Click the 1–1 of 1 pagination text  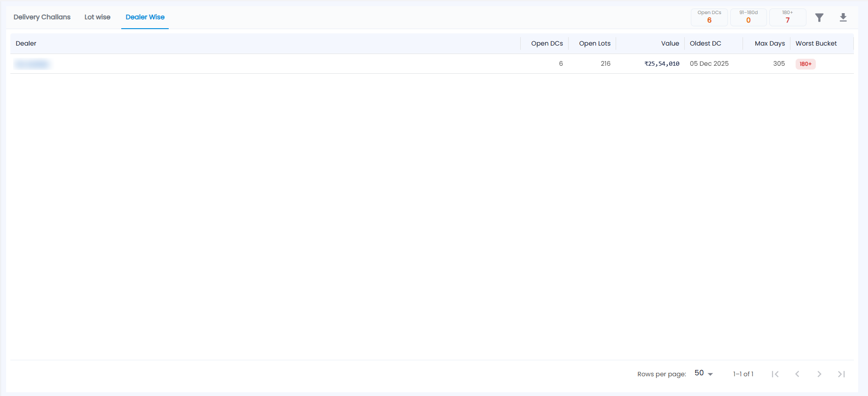click(x=743, y=374)
